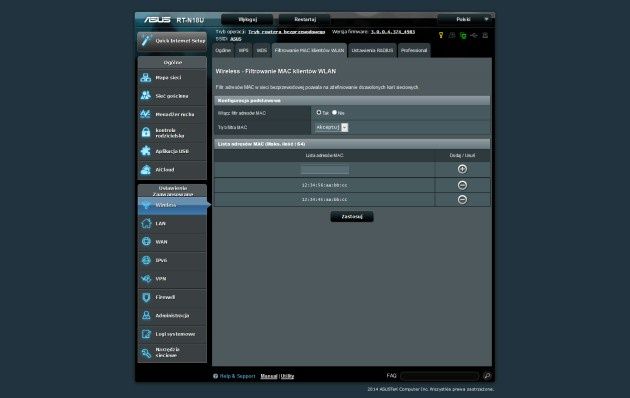Switch to Ustawienia RADIUS tab
This screenshot has width=630, height=398.
click(372, 51)
